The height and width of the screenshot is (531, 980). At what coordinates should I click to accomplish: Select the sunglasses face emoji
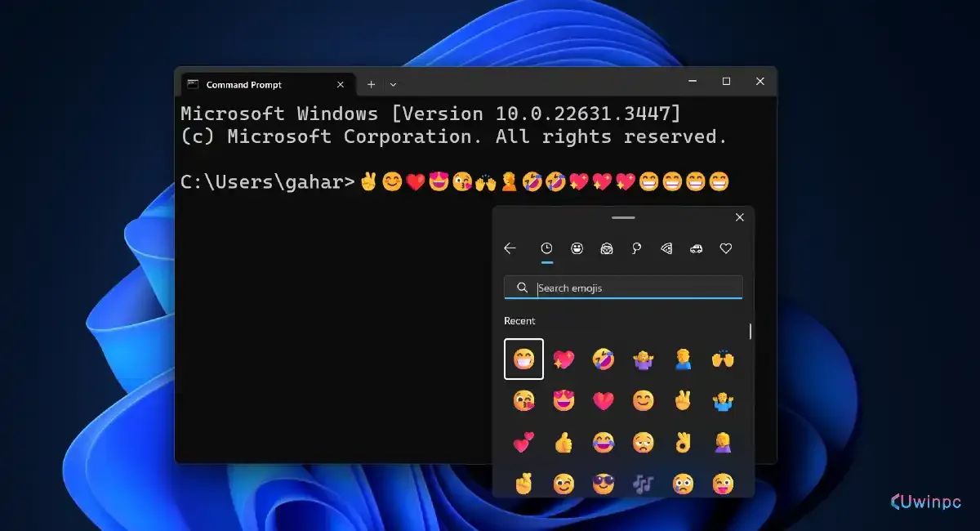tap(604, 484)
